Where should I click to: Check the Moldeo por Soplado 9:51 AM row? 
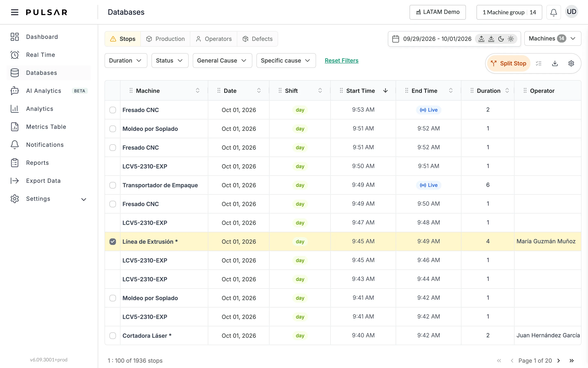(112, 129)
